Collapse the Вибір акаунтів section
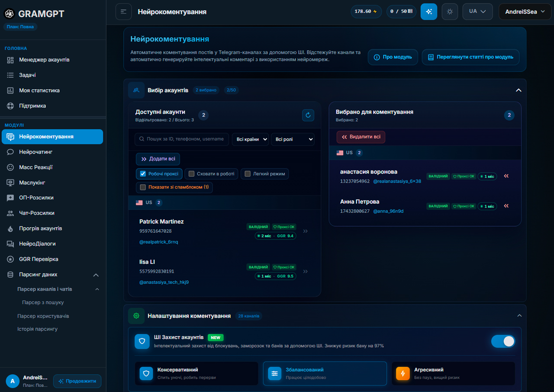Screen dimensions: 554x392 coord(519,90)
